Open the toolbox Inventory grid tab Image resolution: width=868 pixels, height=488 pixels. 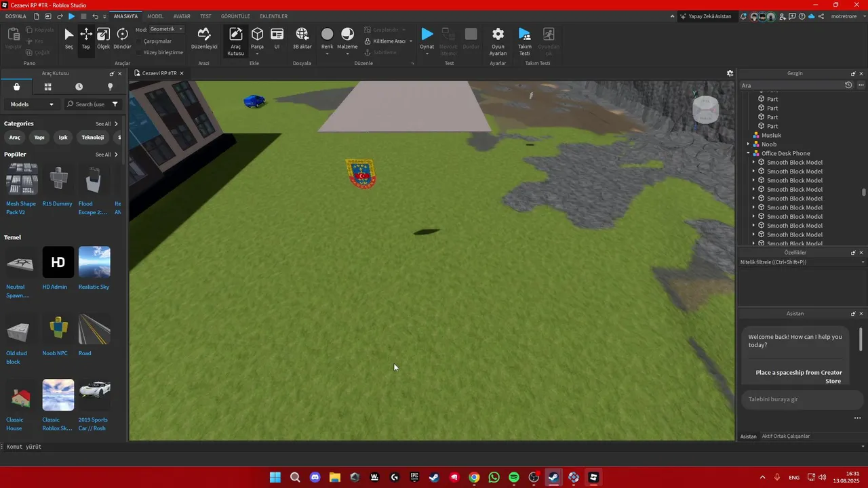pyautogui.click(x=47, y=87)
